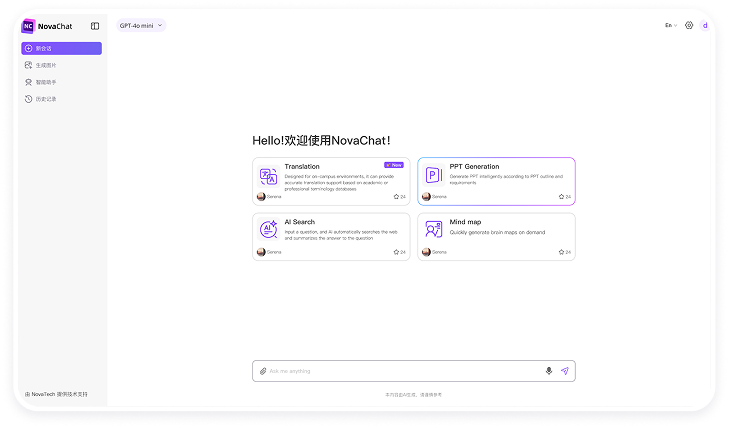Open the Mind map card title
Image resolution: width=729 pixels, height=429 pixels.
click(x=465, y=222)
